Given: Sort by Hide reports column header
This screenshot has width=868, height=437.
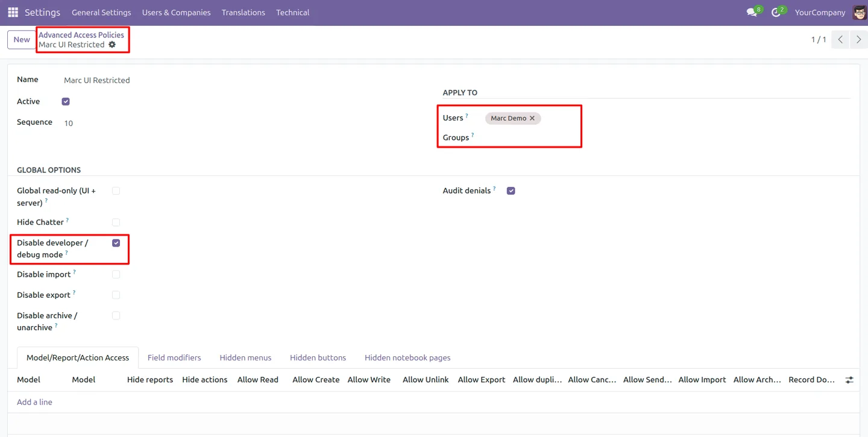Looking at the screenshot, I should (150, 380).
